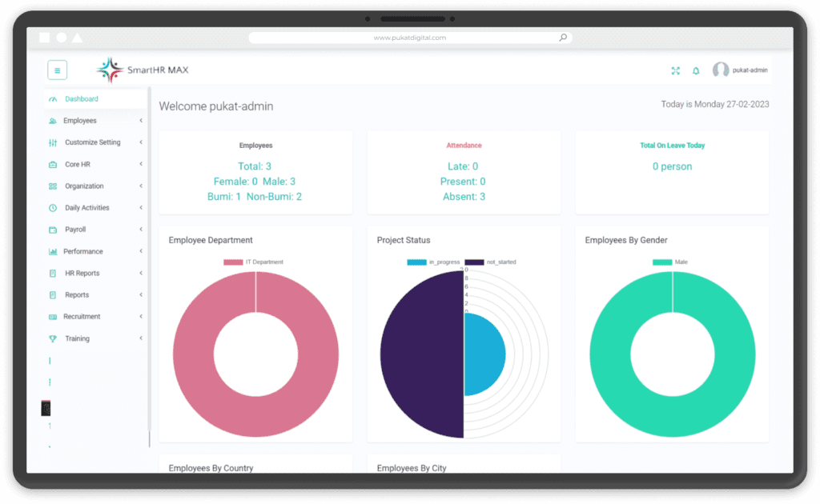Viewport: 820px width, 504px height.
Task: Toggle the sidebar hamburger menu
Action: tap(57, 70)
